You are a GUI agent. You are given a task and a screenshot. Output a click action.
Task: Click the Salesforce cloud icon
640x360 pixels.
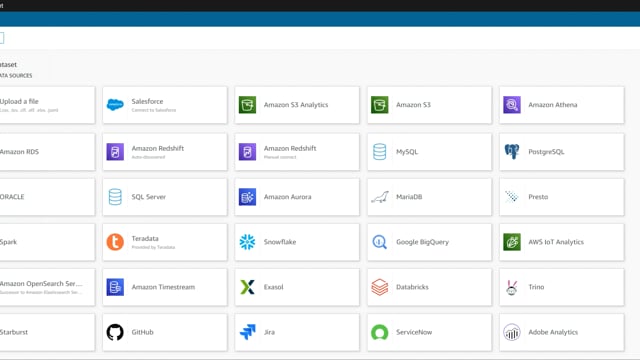115,105
